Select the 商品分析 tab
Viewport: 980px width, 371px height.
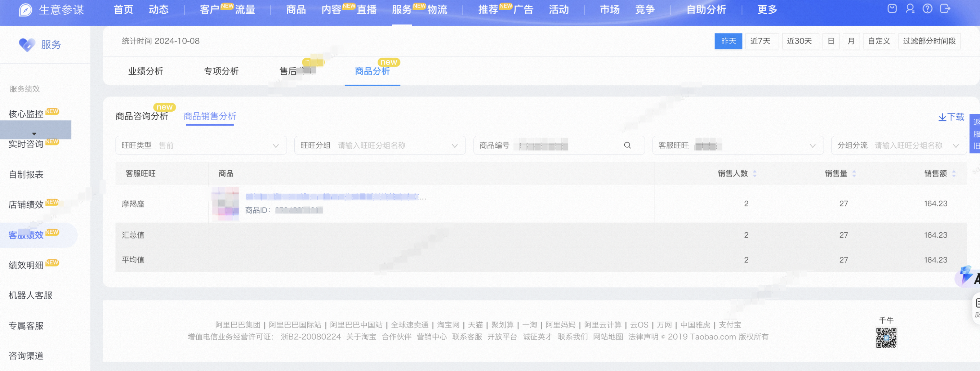[x=373, y=71]
